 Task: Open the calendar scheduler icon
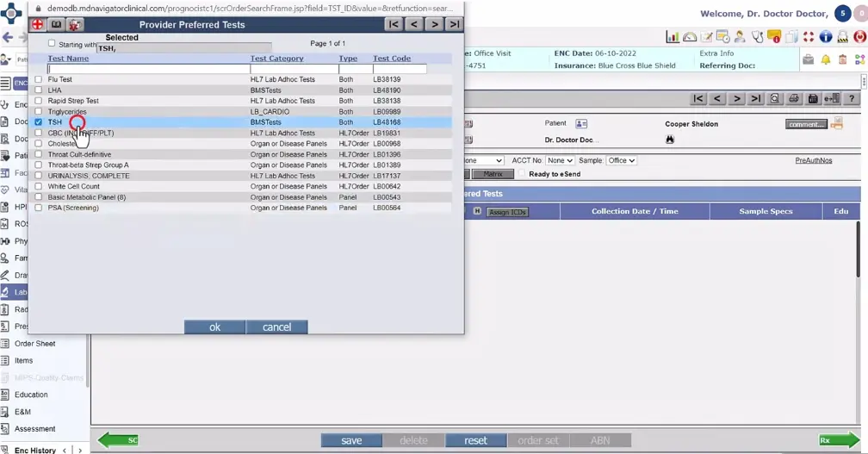click(x=723, y=37)
